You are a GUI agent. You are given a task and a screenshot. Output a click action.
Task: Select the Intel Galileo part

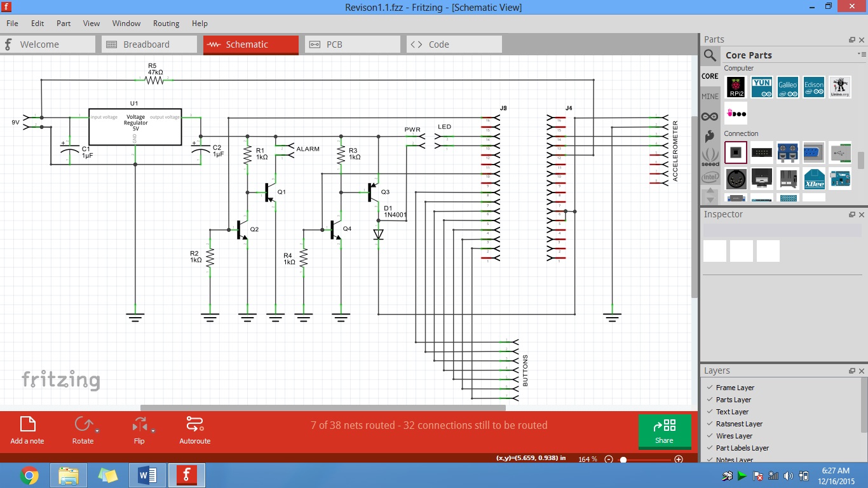(x=787, y=87)
